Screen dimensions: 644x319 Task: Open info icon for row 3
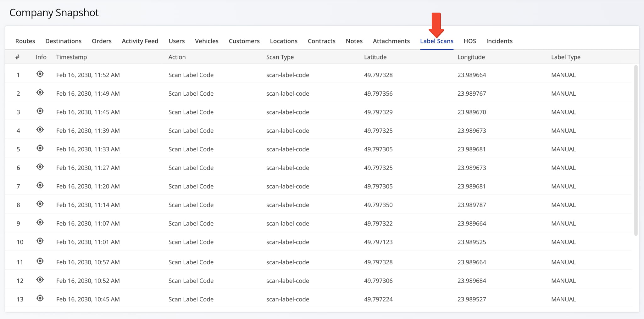[x=40, y=111]
